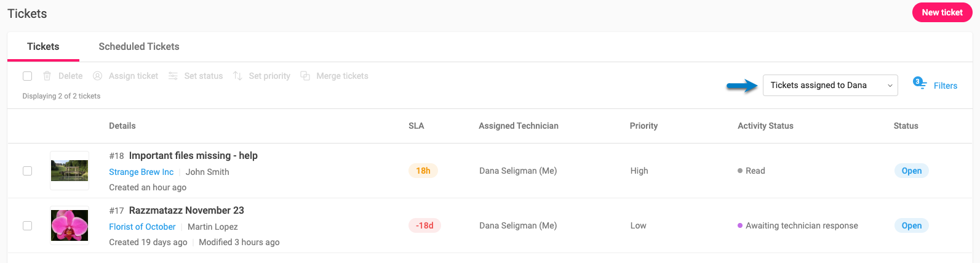Click the Open status badge for ticket #18
This screenshot has width=980, height=263.
click(911, 171)
